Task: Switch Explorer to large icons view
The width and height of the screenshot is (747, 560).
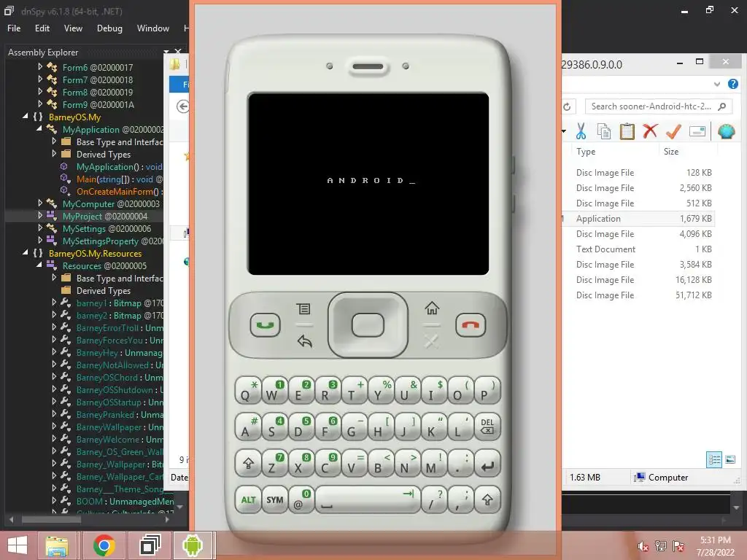Action: (x=729, y=459)
